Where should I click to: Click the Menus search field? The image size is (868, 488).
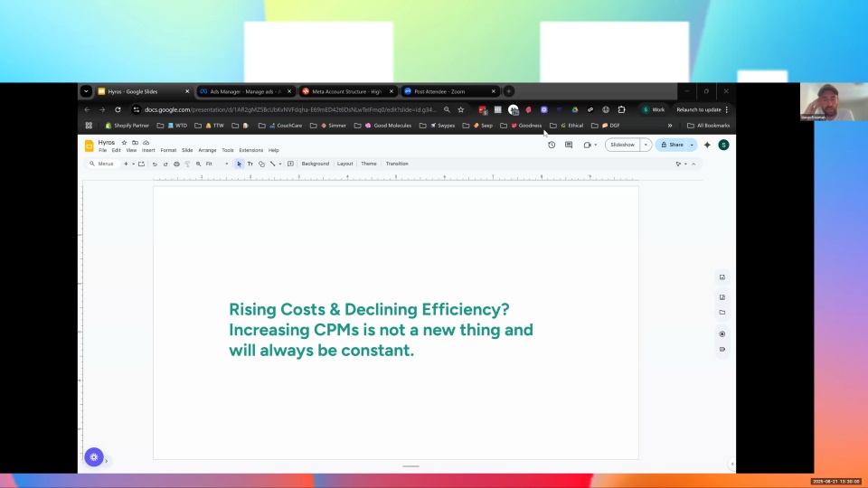pos(102,164)
